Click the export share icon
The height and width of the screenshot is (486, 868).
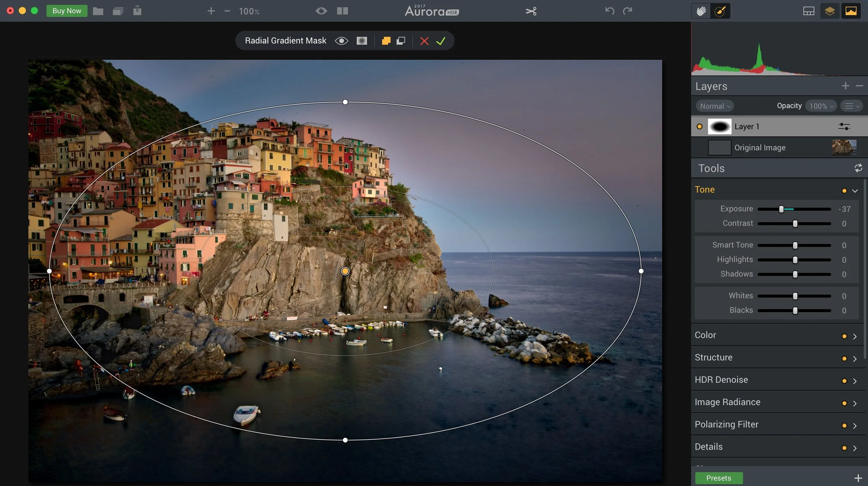click(137, 10)
